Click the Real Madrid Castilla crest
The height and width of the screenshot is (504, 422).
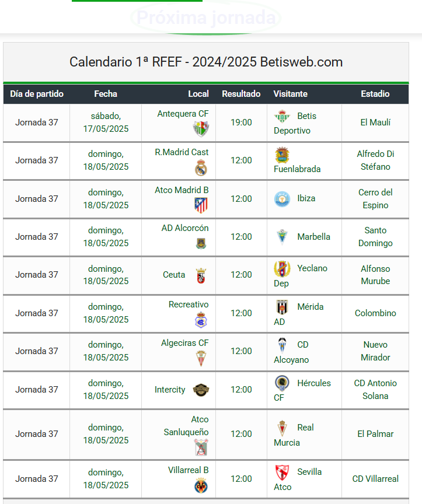(201, 167)
